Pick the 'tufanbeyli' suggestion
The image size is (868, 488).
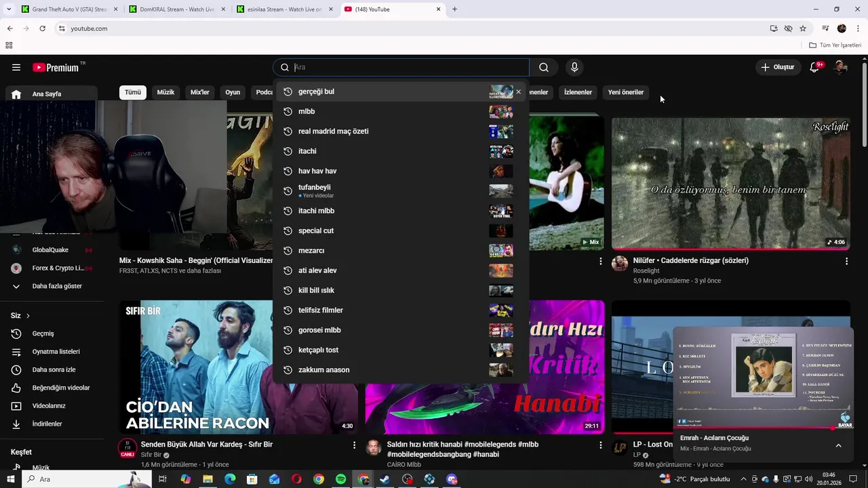pos(400,191)
